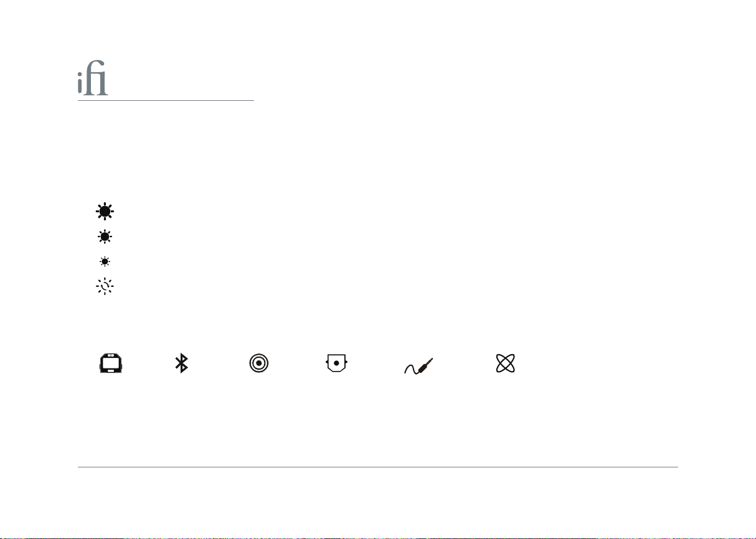The height and width of the screenshot is (539, 756).
Task: Tap the wireless Bluetooth rune symbol
Action: point(181,363)
